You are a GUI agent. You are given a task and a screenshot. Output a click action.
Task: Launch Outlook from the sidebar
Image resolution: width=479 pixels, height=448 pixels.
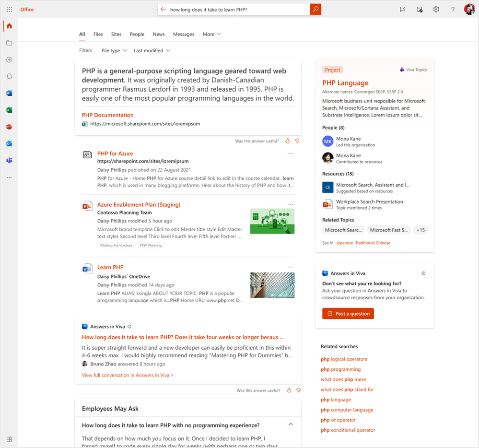(x=9, y=143)
